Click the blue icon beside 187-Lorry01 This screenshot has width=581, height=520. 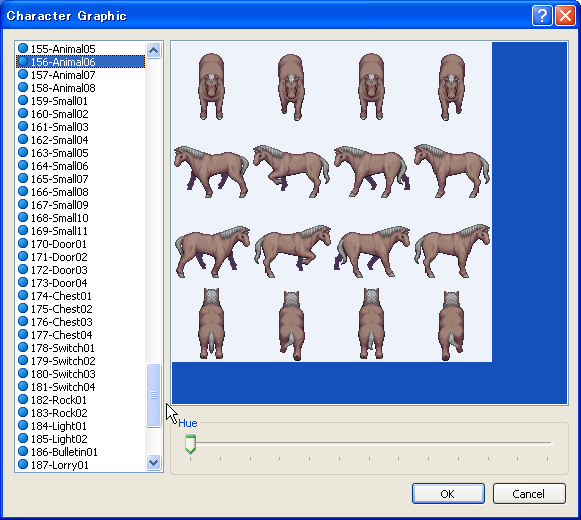click(x=23, y=464)
